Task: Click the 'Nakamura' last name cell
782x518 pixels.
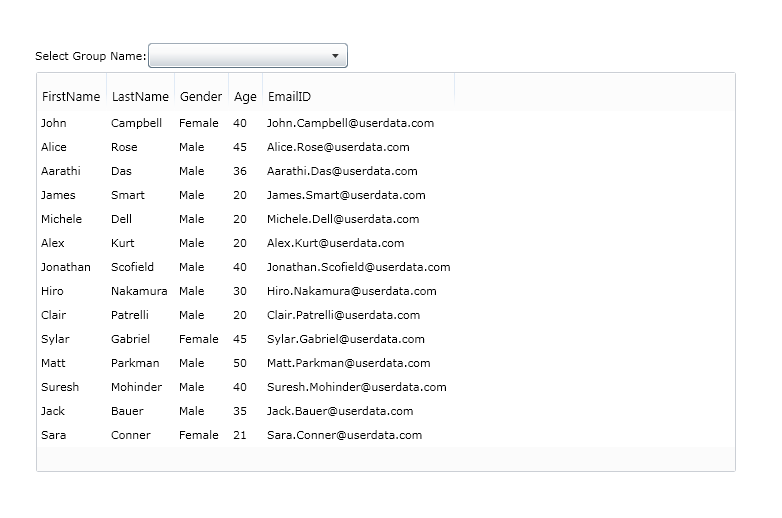Action: pos(139,291)
